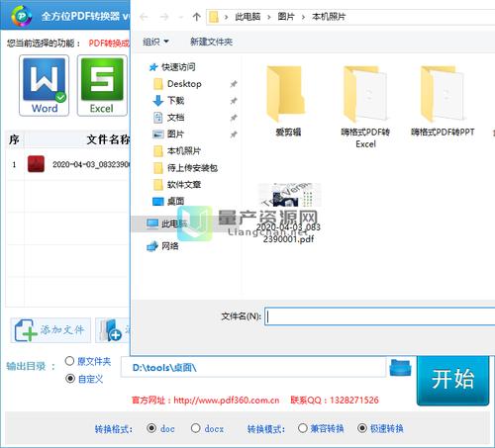Click the folder icon in the address bar

pos(214,17)
